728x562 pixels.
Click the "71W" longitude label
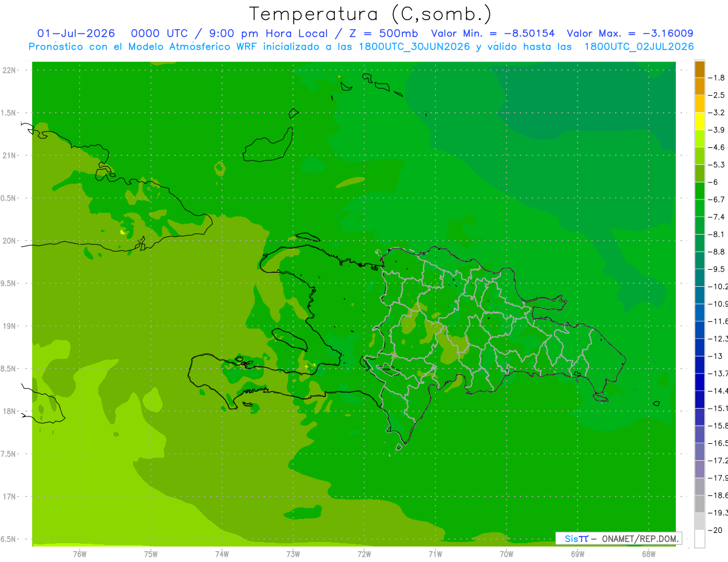tap(435, 554)
